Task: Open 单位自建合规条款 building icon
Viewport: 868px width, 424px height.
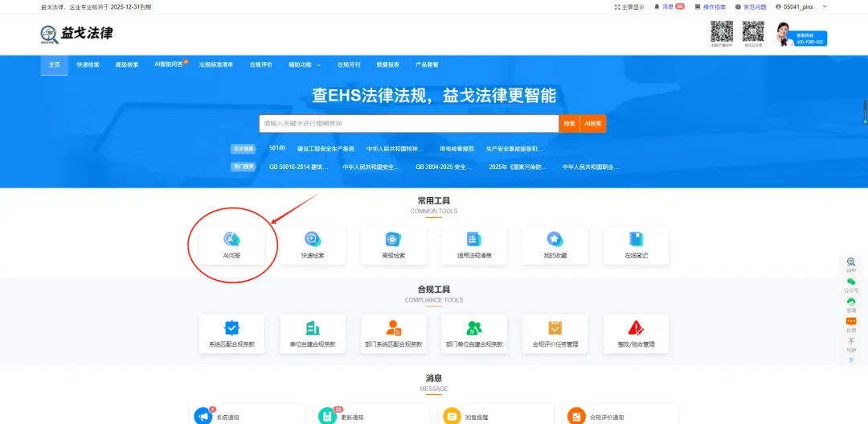Action: point(313,327)
